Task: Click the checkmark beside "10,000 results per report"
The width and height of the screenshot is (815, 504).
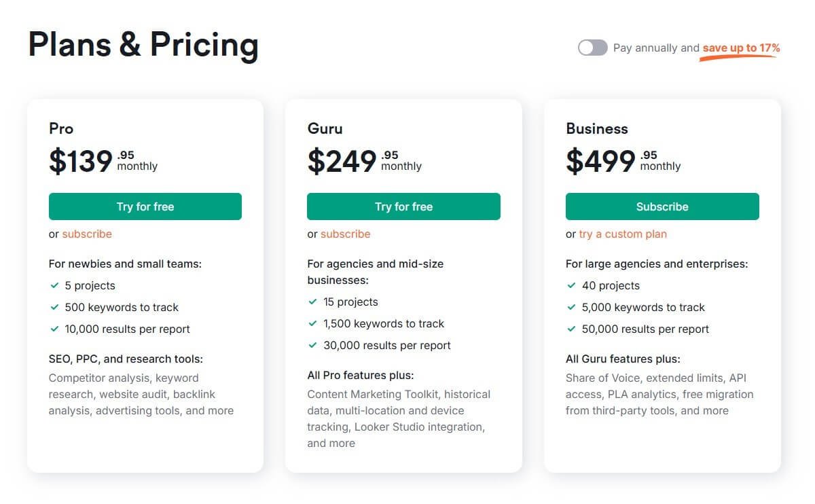Action: click(54, 329)
